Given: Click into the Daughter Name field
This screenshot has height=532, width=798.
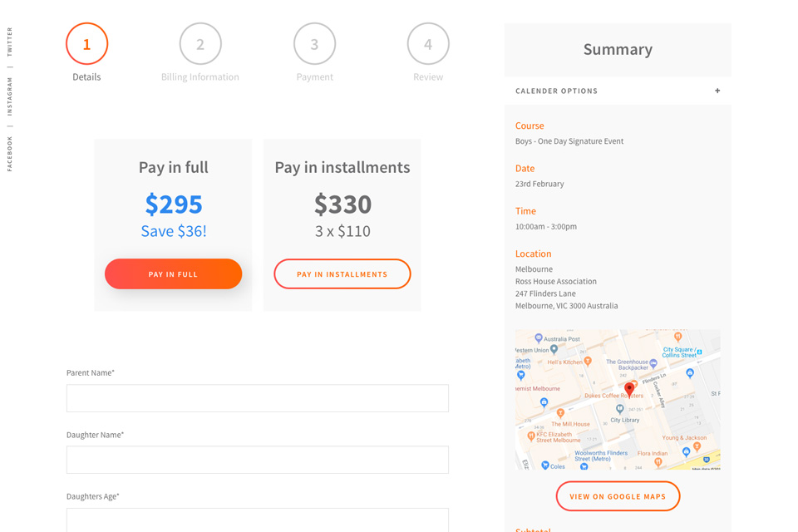Looking at the screenshot, I should click(x=258, y=460).
